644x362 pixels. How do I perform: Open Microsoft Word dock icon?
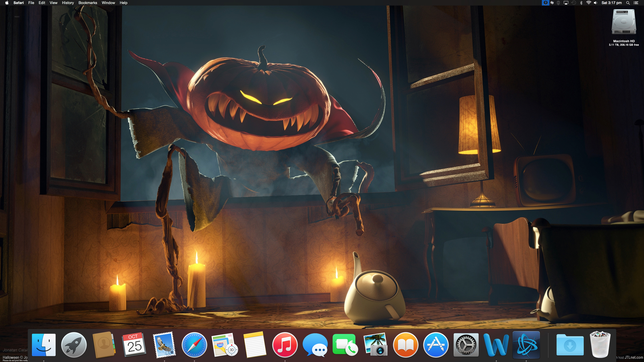pyautogui.click(x=496, y=345)
